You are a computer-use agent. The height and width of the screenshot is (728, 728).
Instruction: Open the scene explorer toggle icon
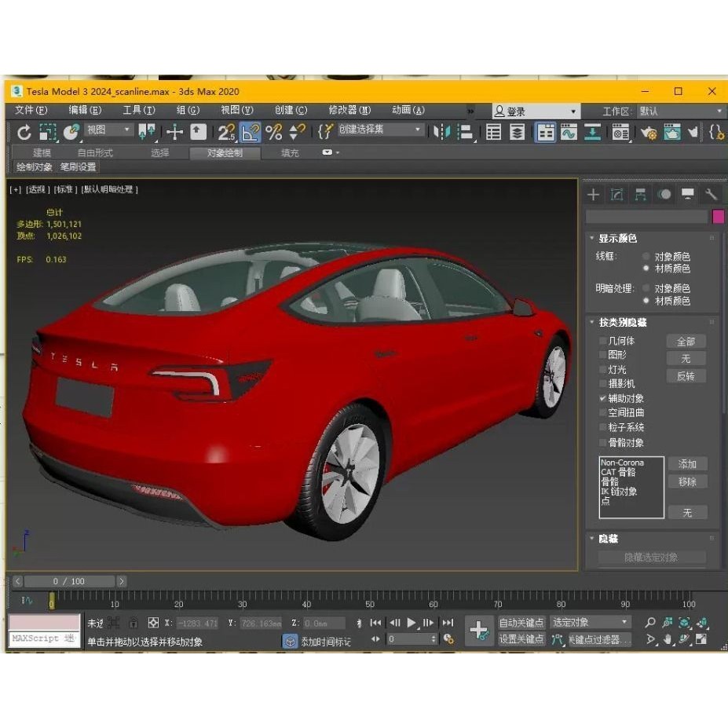coord(493,132)
